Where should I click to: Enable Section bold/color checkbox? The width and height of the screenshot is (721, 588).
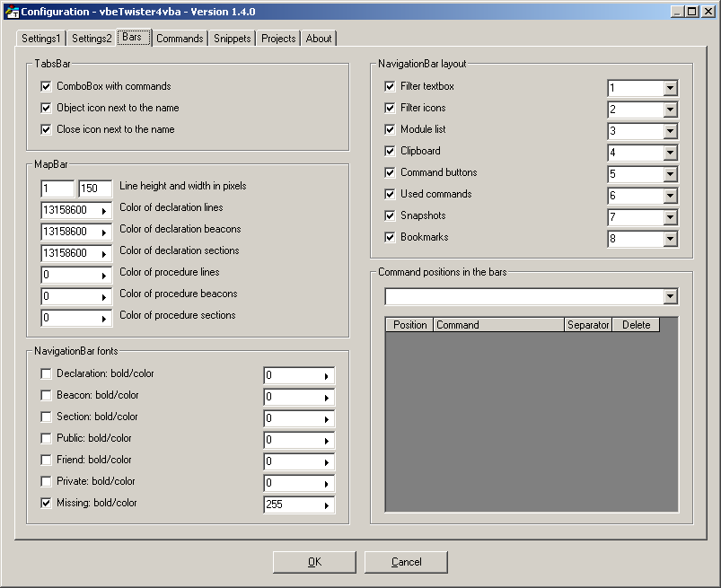point(46,417)
